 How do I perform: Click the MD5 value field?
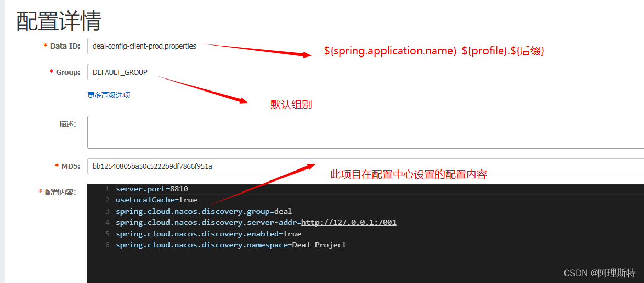(366, 166)
